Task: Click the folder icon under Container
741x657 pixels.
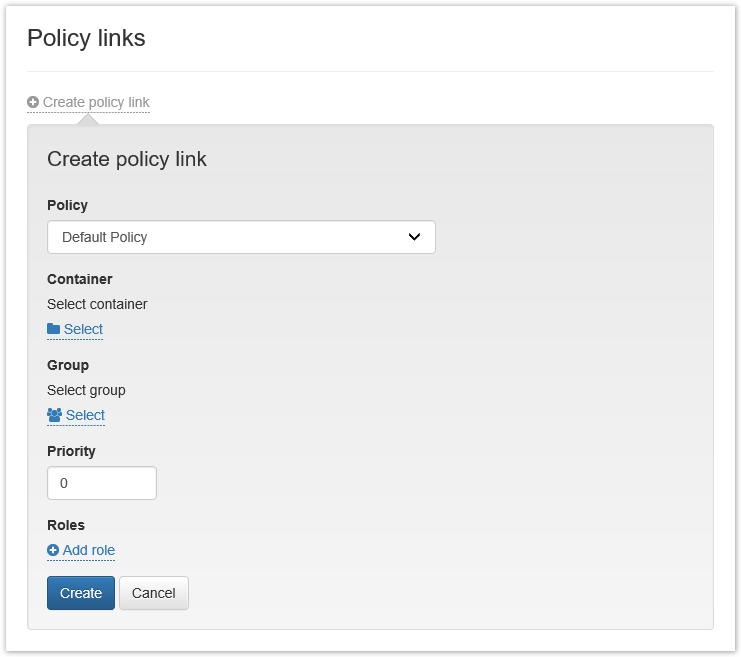Action: pyautogui.click(x=54, y=329)
